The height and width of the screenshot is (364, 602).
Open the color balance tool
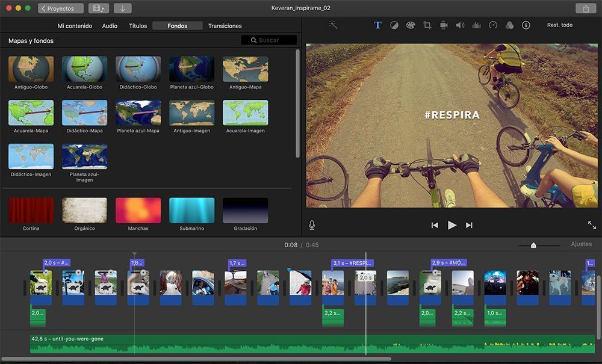pyautogui.click(x=394, y=25)
